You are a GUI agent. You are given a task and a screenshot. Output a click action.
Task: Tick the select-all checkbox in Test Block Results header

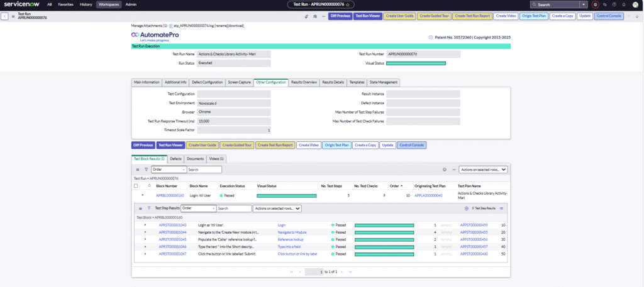coord(136,186)
